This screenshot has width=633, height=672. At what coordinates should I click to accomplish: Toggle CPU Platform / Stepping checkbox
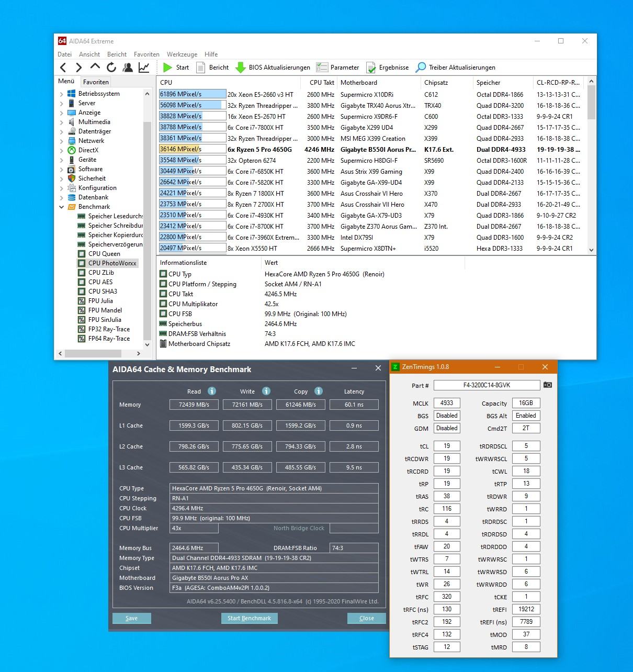point(163,284)
